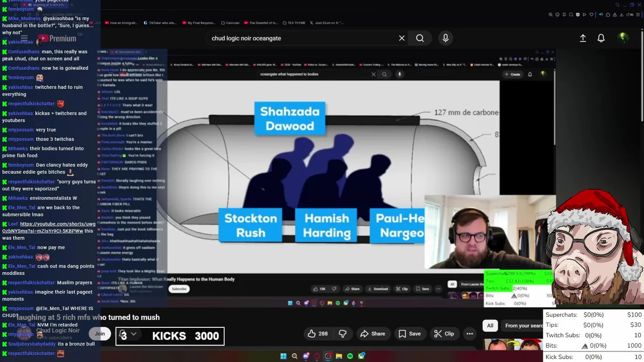
Task: Open the account avatar menu
Action: click(623, 38)
